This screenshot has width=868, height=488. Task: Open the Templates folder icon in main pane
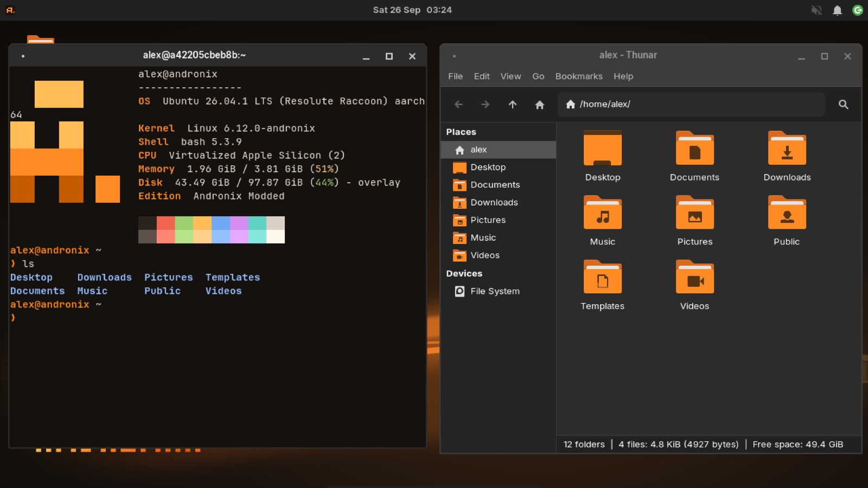tap(603, 277)
